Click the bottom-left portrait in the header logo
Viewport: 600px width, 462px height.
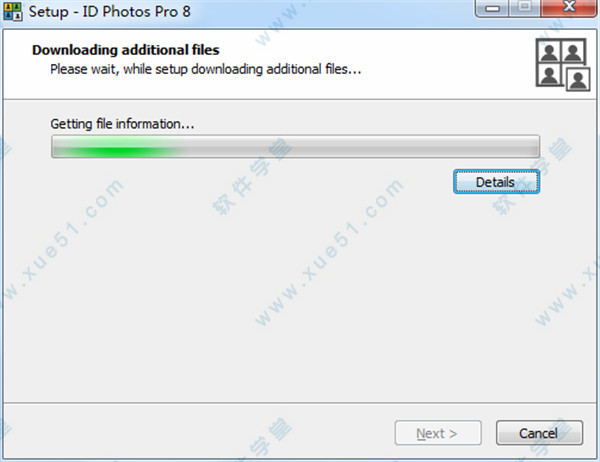tap(549, 75)
